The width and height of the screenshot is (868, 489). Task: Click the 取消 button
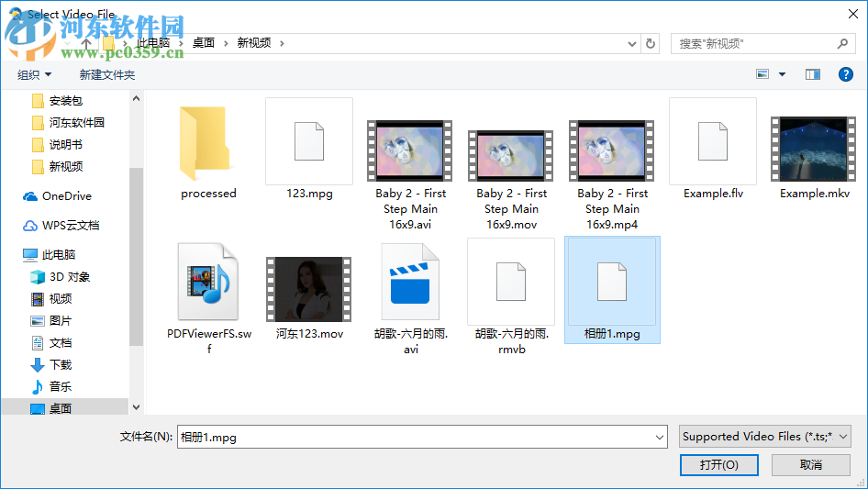tap(811, 464)
